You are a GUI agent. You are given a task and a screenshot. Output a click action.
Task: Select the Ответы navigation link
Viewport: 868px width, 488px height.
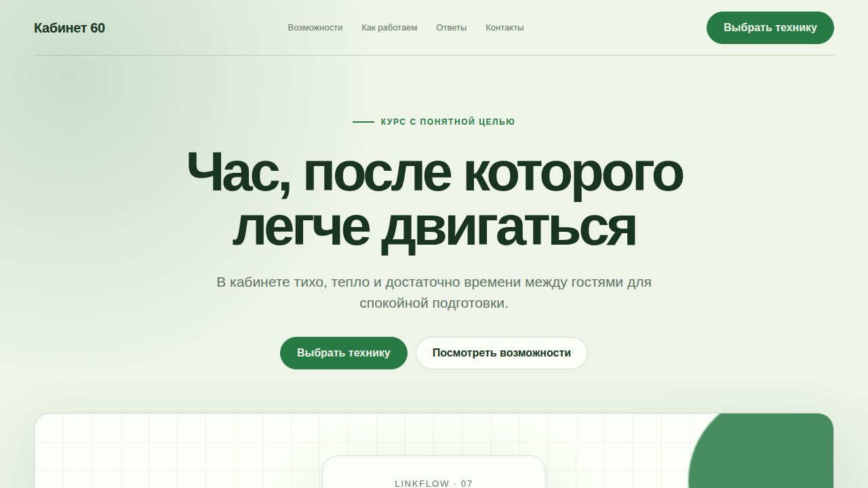pyautogui.click(x=452, y=28)
